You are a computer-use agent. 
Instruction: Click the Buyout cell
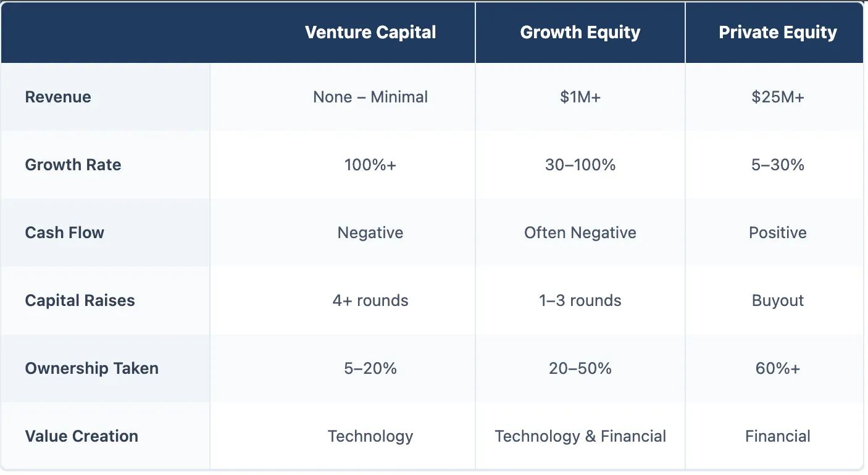tap(778, 300)
